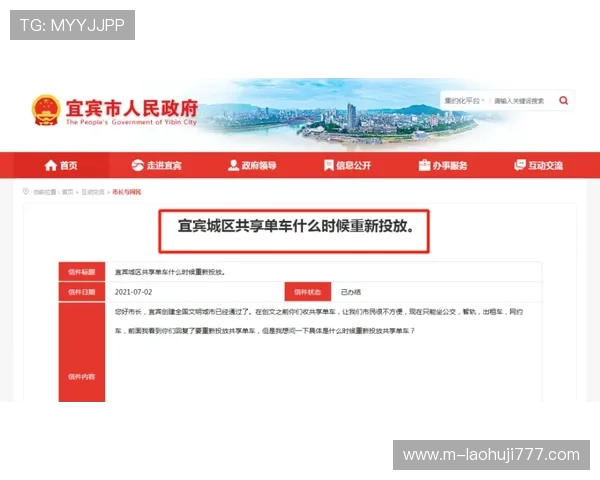Click the 信件状态 label cell
This screenshot has height=480, width=600.
tap(308, 292)
